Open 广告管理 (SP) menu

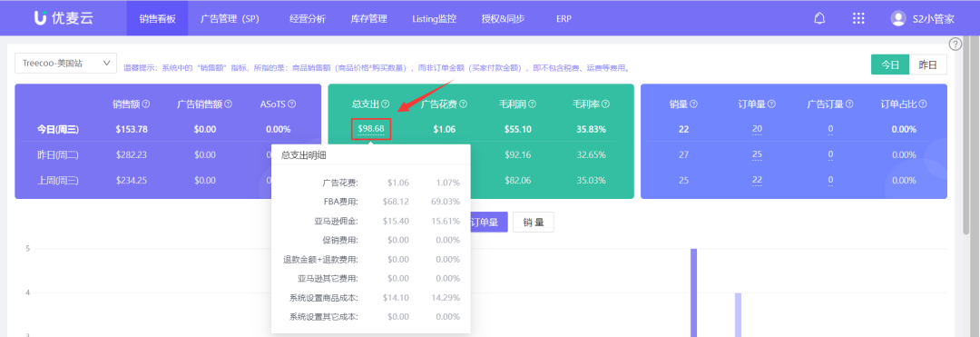tap(229, 18)
